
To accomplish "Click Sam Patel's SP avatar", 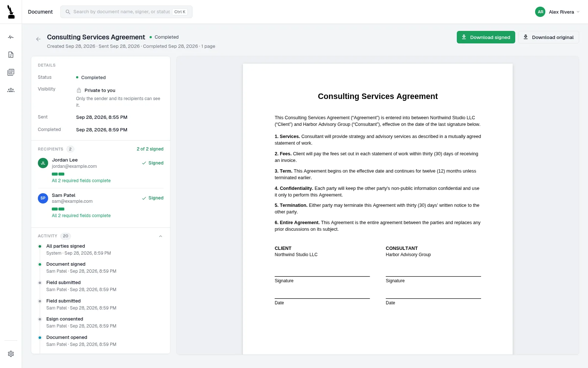I will pyautogui.click(x=43, y=198).
